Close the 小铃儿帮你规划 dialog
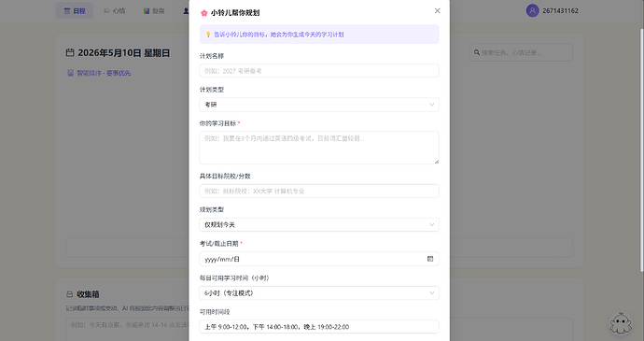 click(438, 10)
